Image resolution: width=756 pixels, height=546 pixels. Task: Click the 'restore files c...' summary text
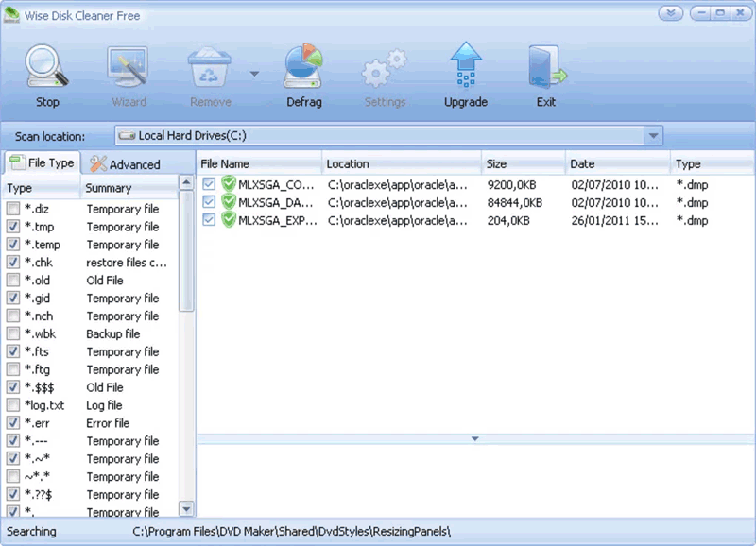[127, 263]
